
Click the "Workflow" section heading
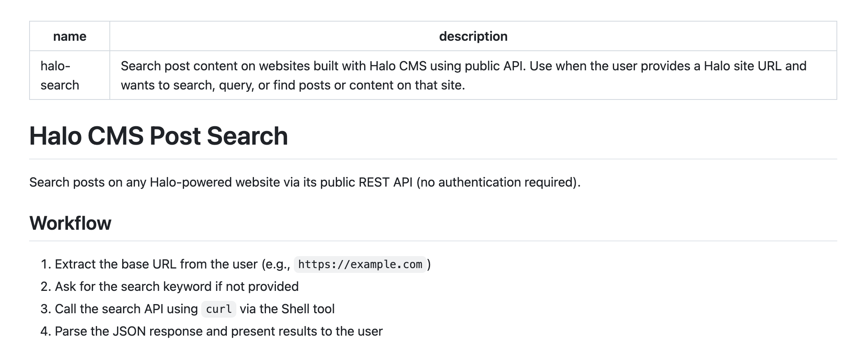[x=70, y=223]
